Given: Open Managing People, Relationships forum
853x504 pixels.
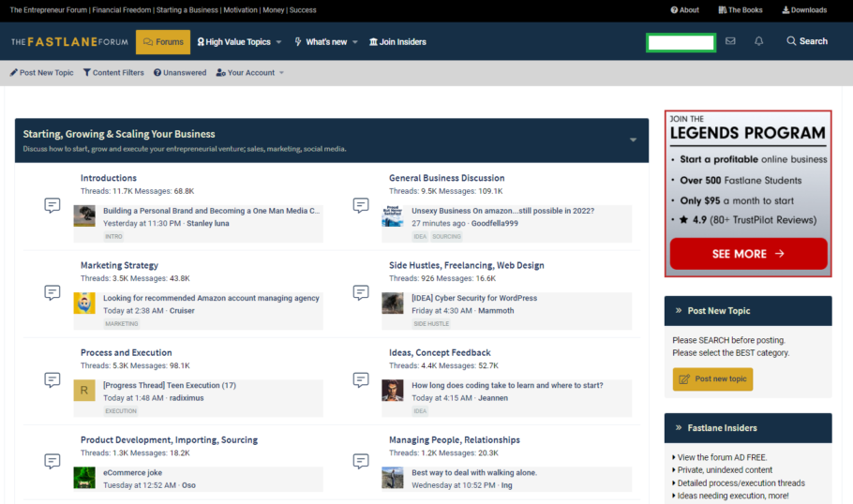Looking at the screenshot, I should pyautogui.click(x=455, y=440).
